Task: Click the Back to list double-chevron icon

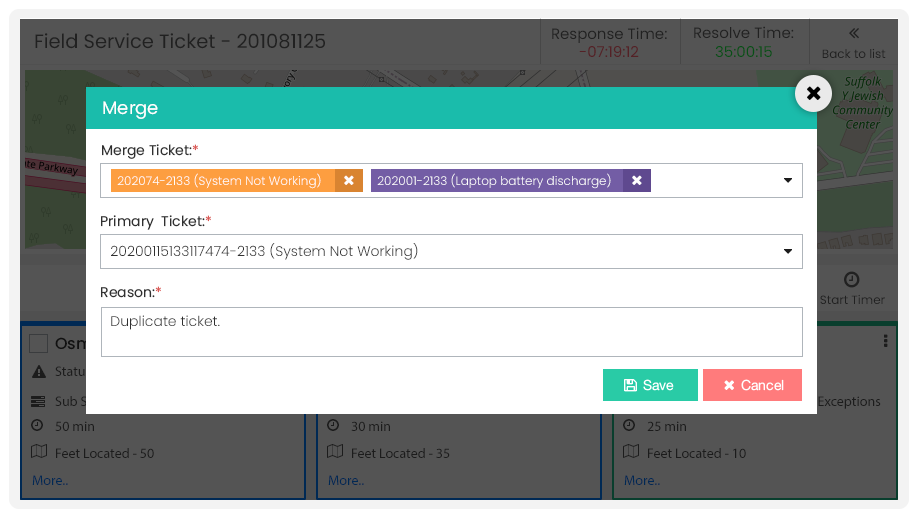Action: point(854,33)
